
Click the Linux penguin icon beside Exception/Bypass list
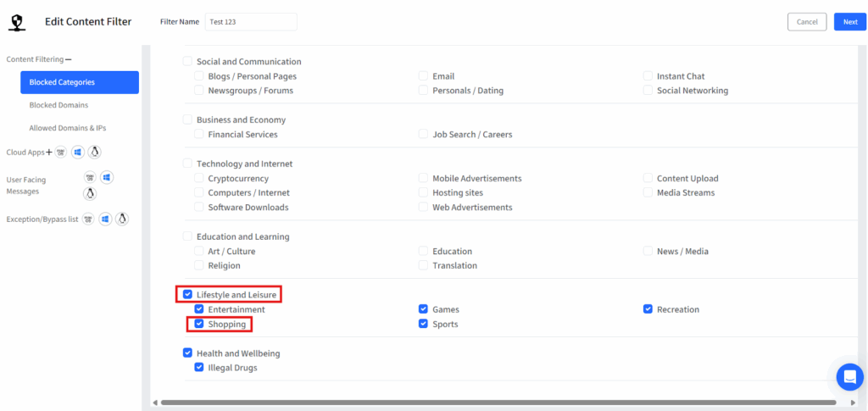pos(122,219)
